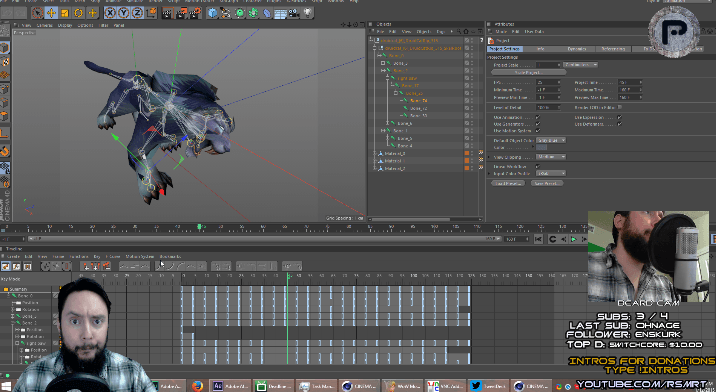
Task: Select the Rotate tool in top toolbar
Action: tap(79, 13)
